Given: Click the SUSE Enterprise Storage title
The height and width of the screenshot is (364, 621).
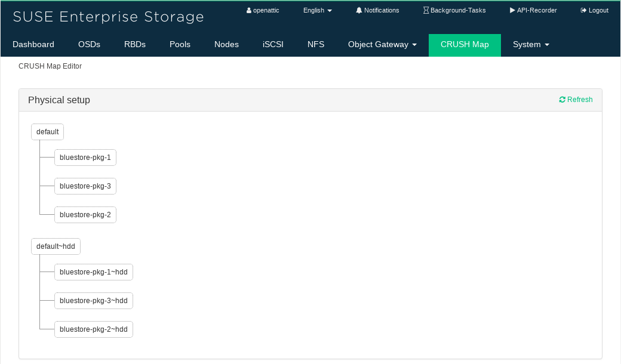Looking at the screenshot, I should pos(108,17).
